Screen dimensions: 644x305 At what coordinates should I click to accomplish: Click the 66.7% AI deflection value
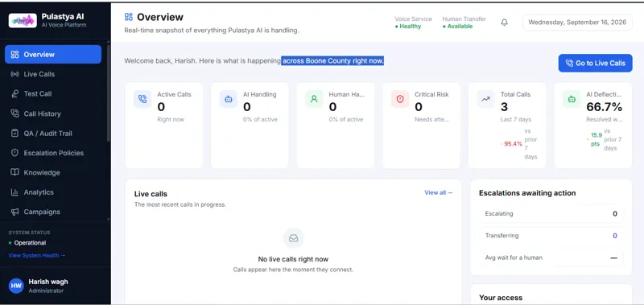604,107
